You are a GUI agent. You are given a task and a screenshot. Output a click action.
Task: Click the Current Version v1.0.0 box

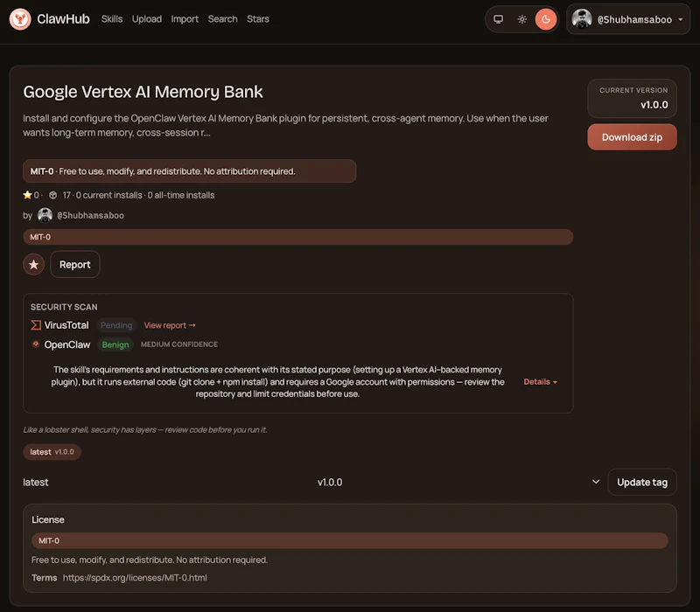632,98
